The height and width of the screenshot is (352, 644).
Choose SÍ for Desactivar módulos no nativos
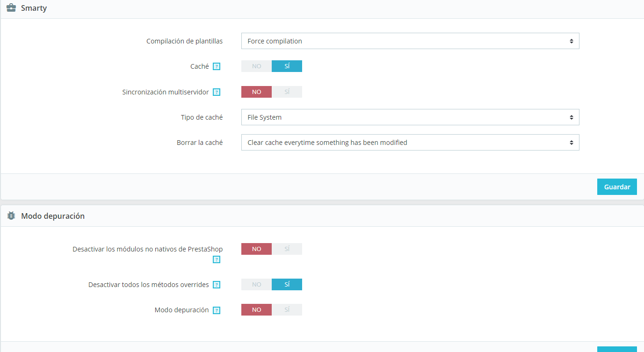287,249
